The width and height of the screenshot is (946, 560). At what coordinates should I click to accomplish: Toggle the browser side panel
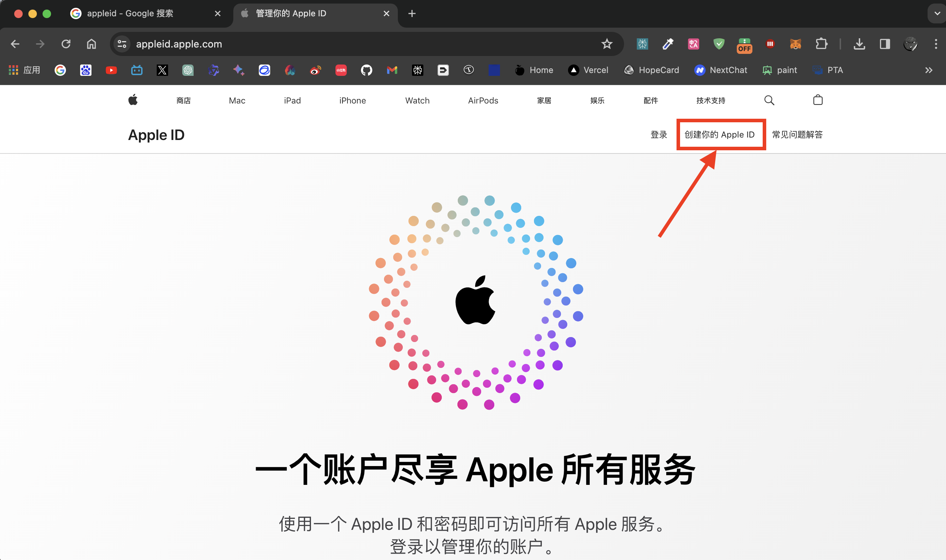pyautogui.click(x=885, y=44)
